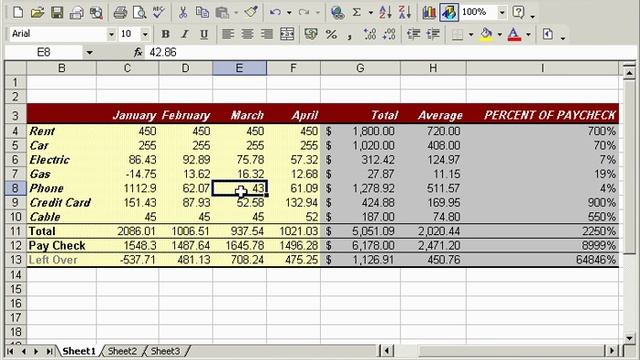Click the AutoSum sigma icon

(357, 13)
